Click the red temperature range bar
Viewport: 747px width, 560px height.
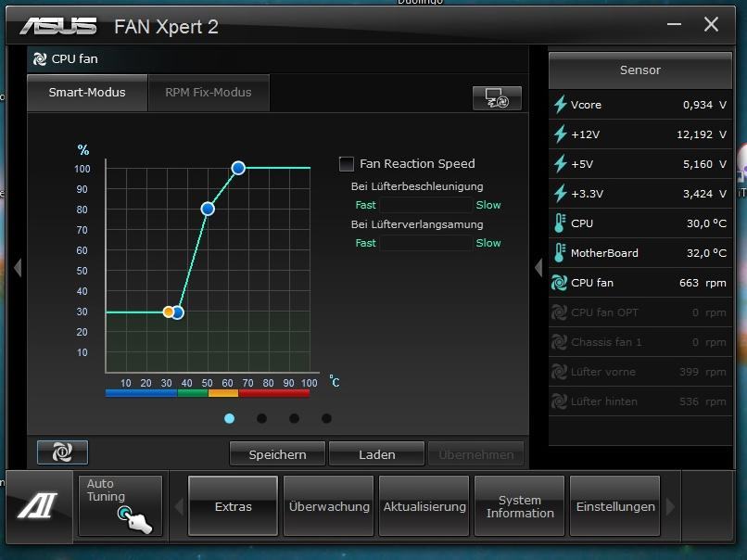(x=274, y=393)
